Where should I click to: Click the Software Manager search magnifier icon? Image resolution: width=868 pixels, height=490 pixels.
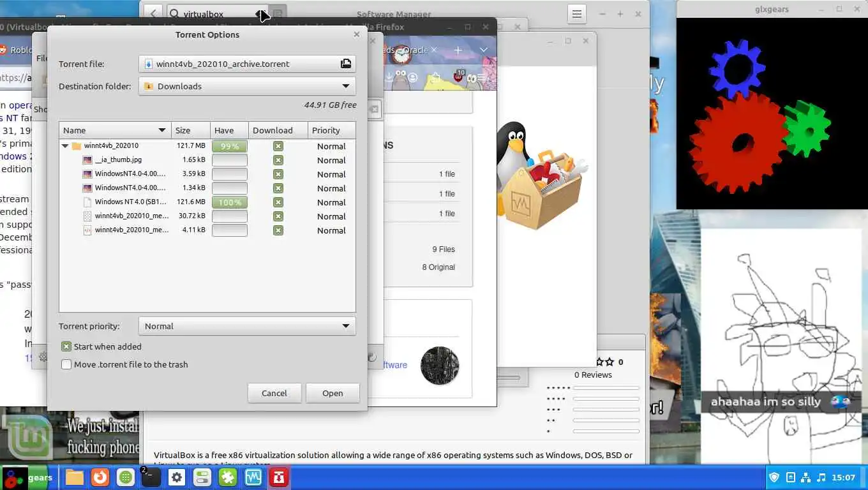click(x=174, y=13)
